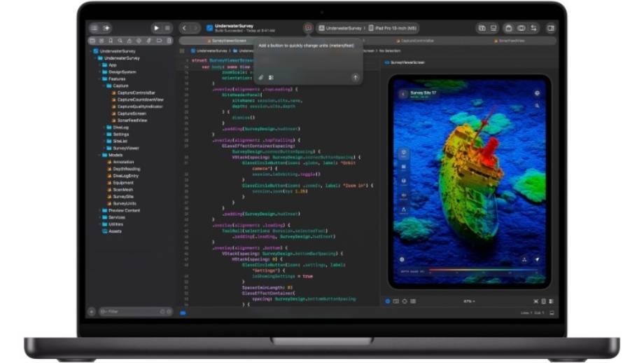
Task: Choose the iPad Pro 13-inch run destination
Action: [x=392, y=28]
